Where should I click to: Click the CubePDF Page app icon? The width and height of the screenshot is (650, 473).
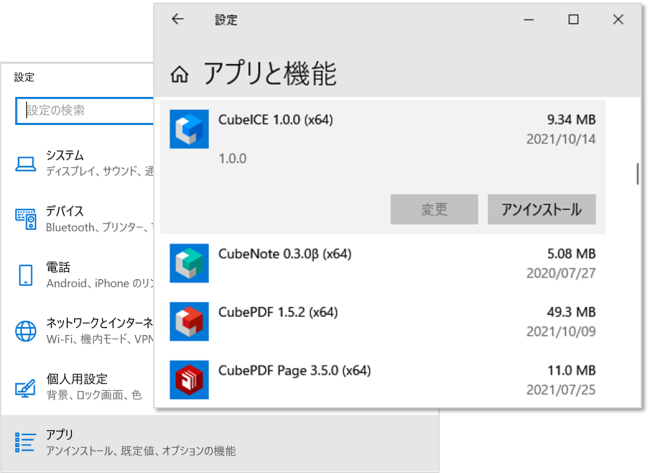pyautogui.click(x=189, y=380)
